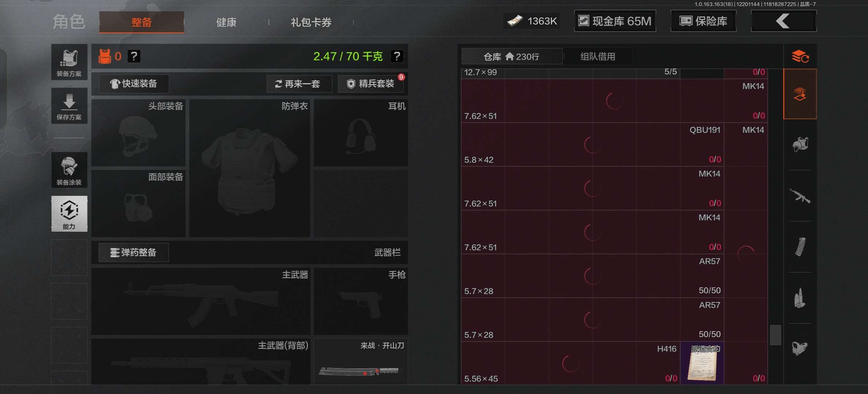Select the 能力 ability icon
868x394 pixels.
(69, 214)
